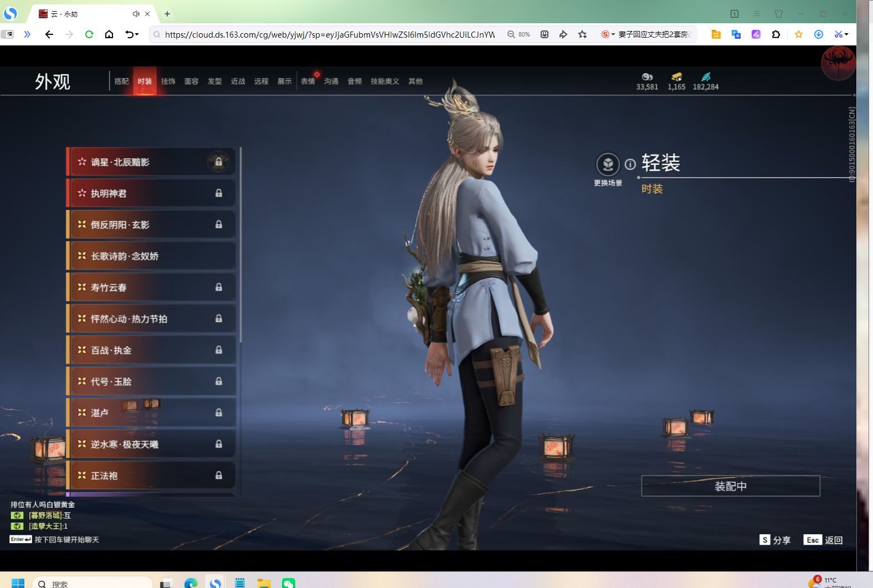Image resolution: width=873 pixels, height=588 pixels.
Task: Switch to the 展示 tab
Action: click(x=285, y=81)
